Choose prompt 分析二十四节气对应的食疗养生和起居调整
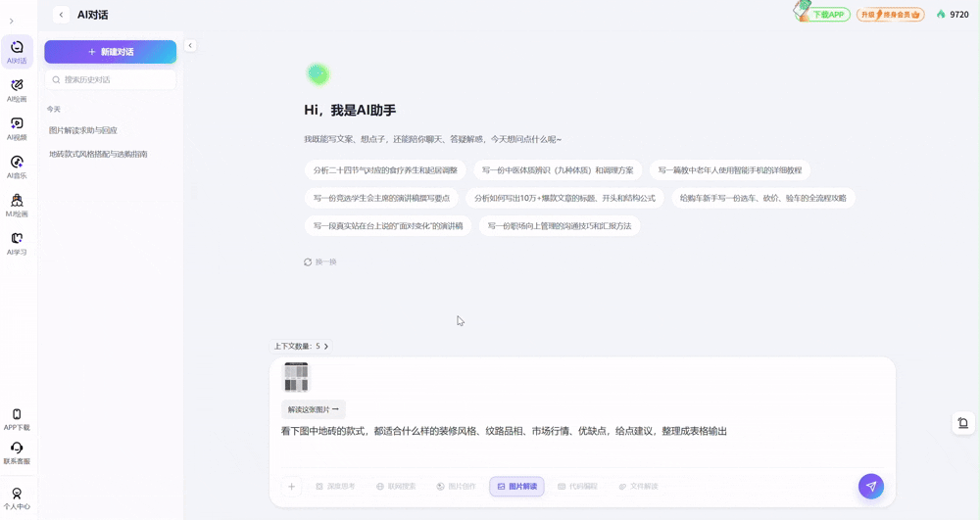 point(385,170)
